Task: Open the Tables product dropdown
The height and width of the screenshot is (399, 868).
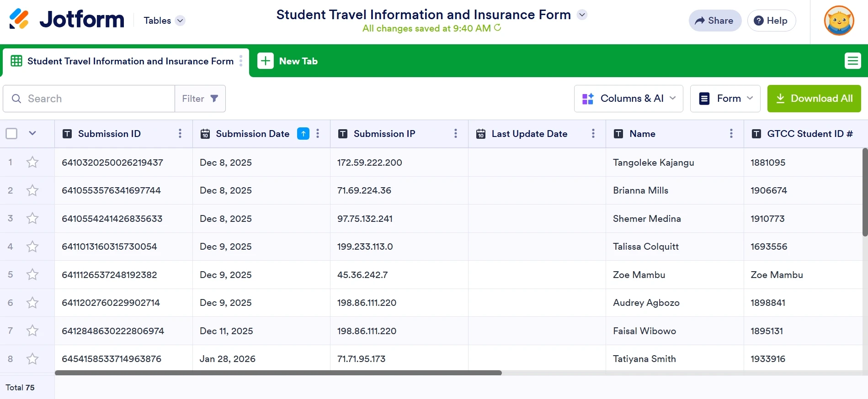Action: [x=164, y=21]
